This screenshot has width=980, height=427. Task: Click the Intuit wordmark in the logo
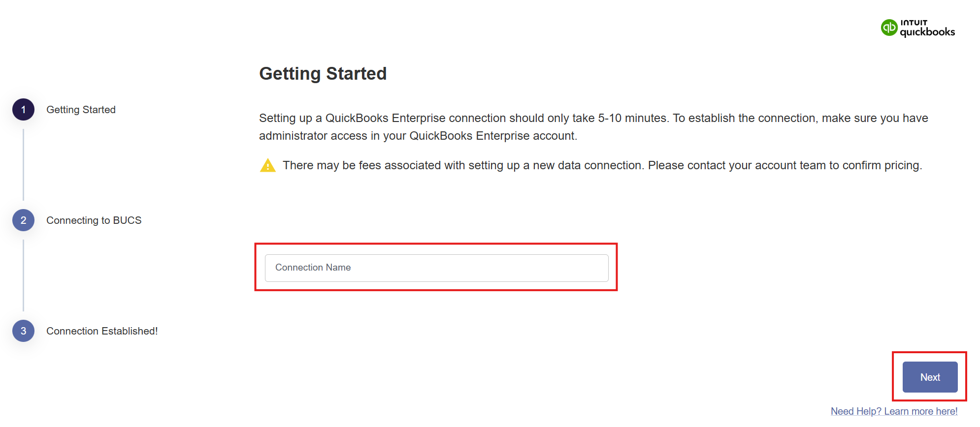coord(914,23)
